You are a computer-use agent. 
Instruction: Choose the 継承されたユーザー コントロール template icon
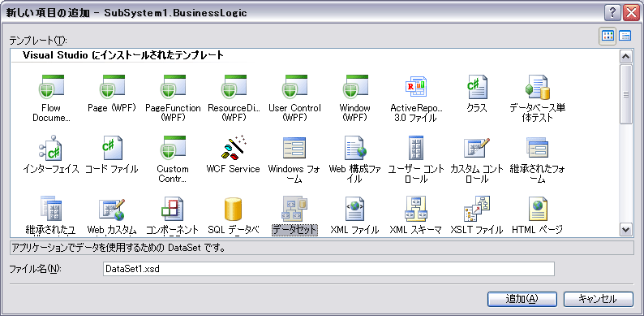pyautogui.click(x=51, y=209)
